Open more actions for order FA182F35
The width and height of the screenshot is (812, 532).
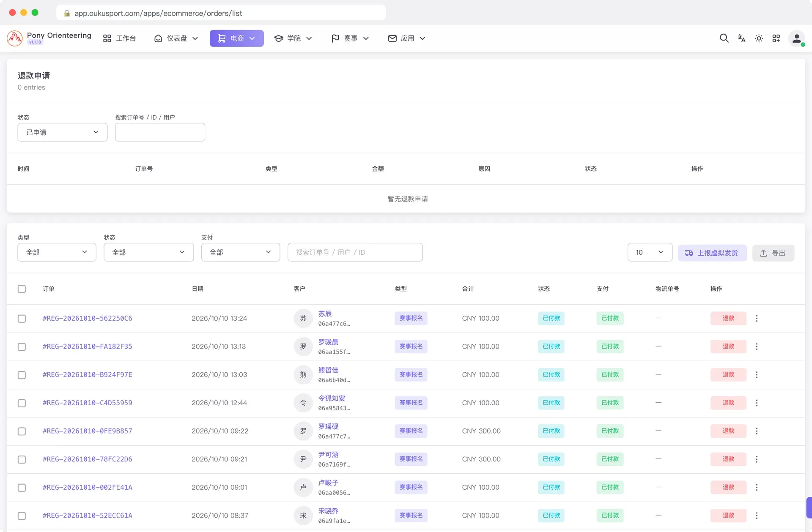(x=757, y=346)
